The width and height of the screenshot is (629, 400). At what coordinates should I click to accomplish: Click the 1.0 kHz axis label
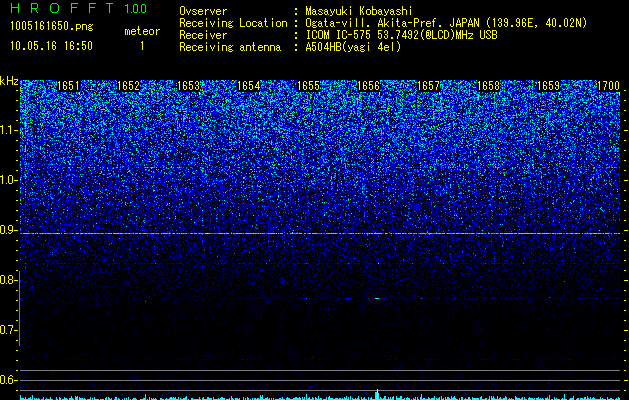point(8,180)
